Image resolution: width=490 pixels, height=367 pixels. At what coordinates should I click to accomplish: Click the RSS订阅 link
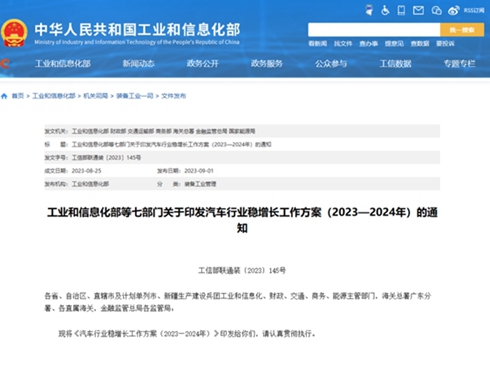coord(474,11)
